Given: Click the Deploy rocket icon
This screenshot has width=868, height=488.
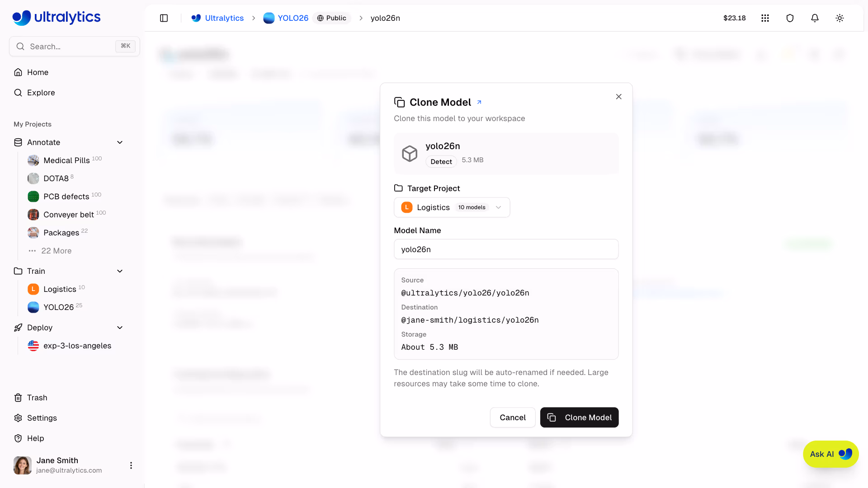Looking at the screenshot, I should 18,328.
